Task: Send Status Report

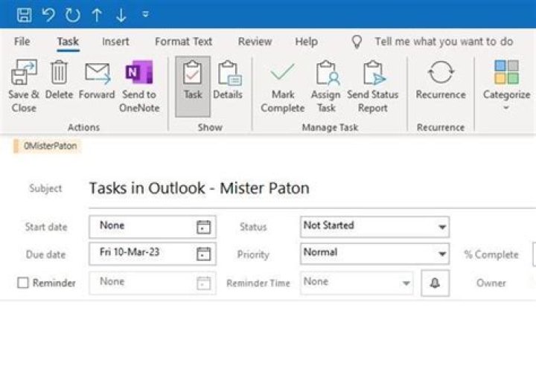Action: coord(373,87)
